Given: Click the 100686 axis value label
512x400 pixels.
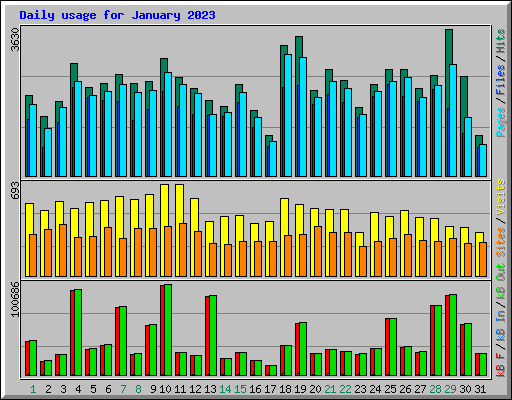Looking at the screenshot, I should click(15, 299).
